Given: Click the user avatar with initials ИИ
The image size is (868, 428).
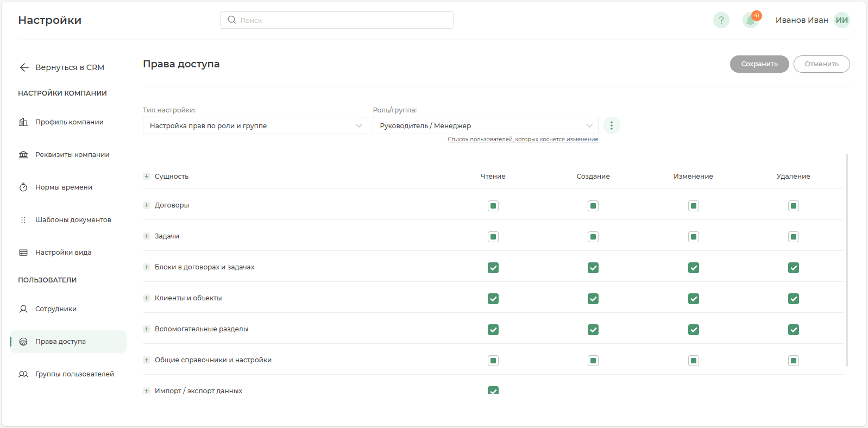Looking at the screenshot, I should (841, 20).
